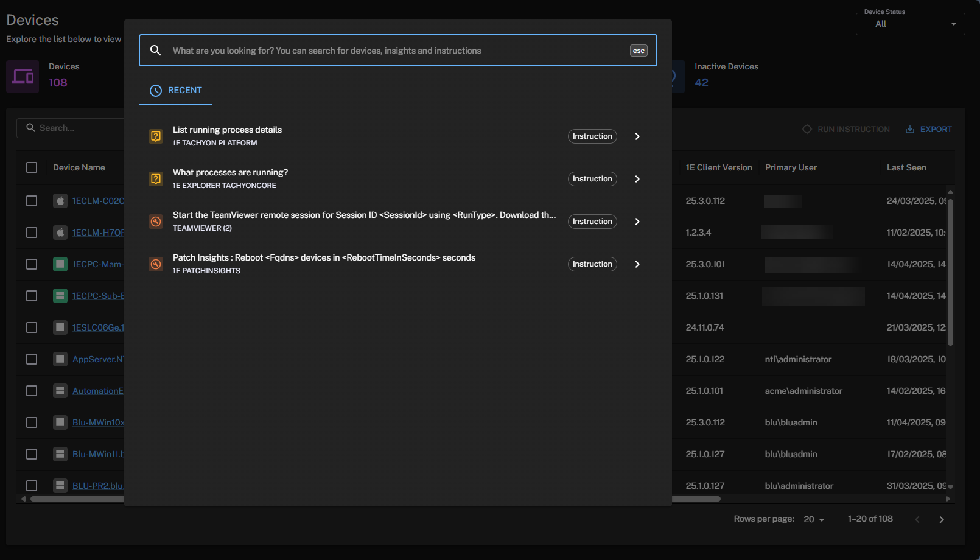Open the Blu-MWin10x device link

(98, 422)
